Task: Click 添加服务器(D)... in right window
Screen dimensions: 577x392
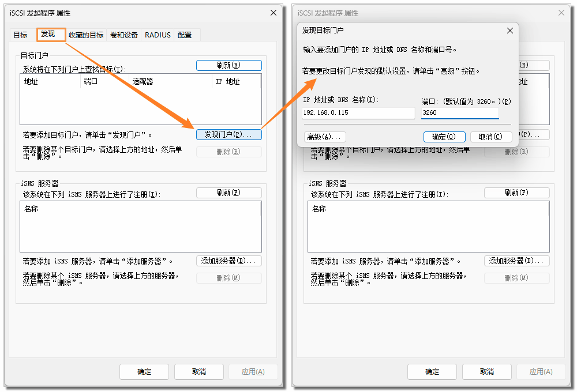Action: [516, 261]
